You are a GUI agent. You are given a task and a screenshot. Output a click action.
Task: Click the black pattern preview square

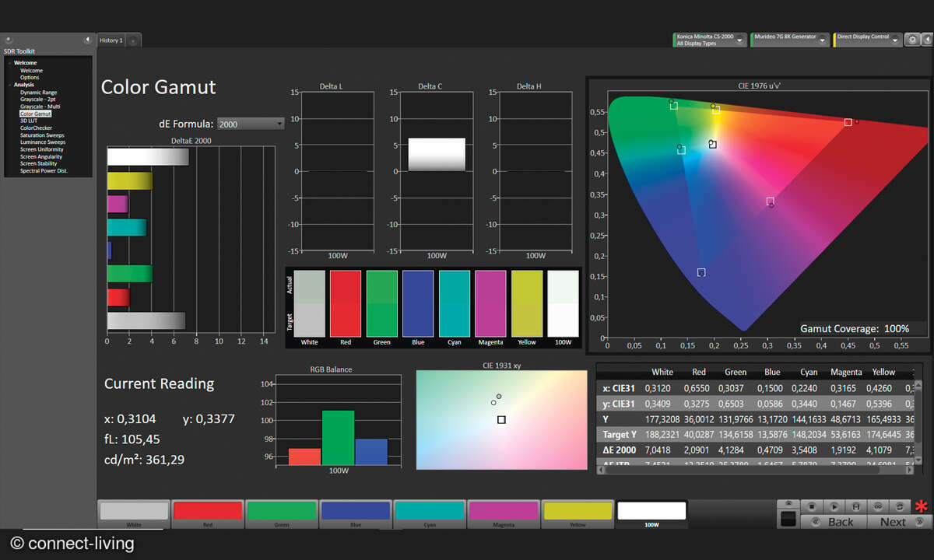click(x=788, y=520)
